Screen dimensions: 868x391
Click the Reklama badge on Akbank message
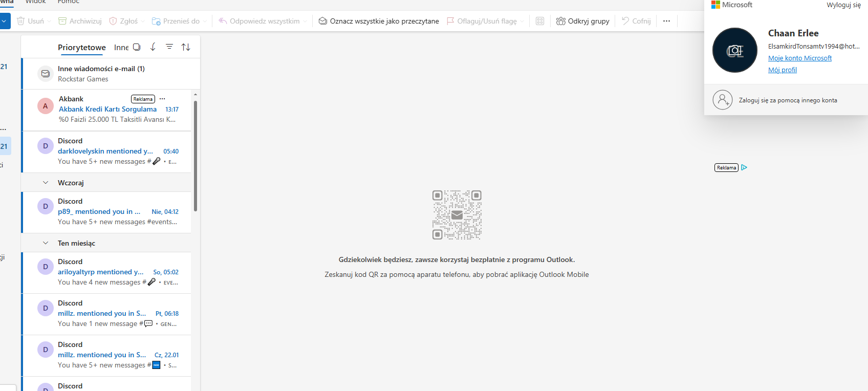(x=143, y=99)
